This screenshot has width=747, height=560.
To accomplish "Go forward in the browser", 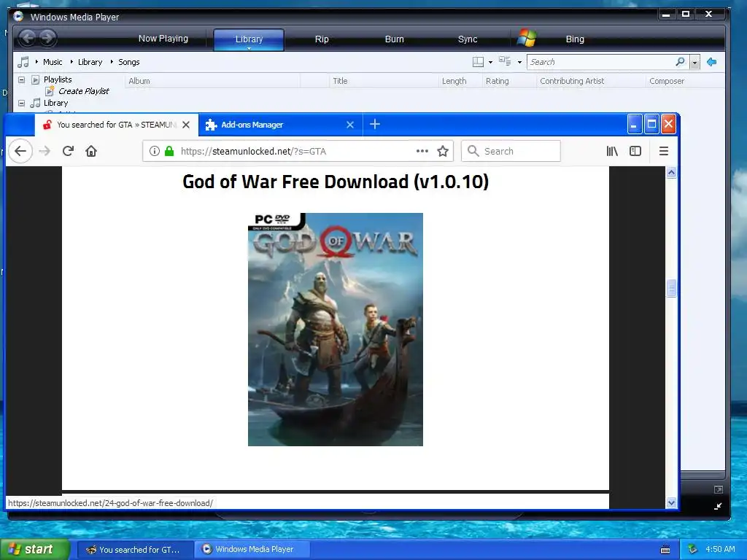I will (44, 152).
